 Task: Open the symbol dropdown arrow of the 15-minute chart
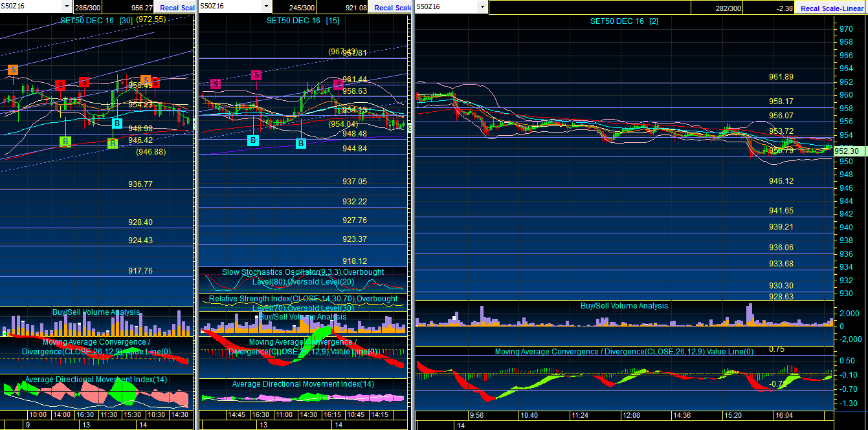pyautogui.click(x=265, y=6)
